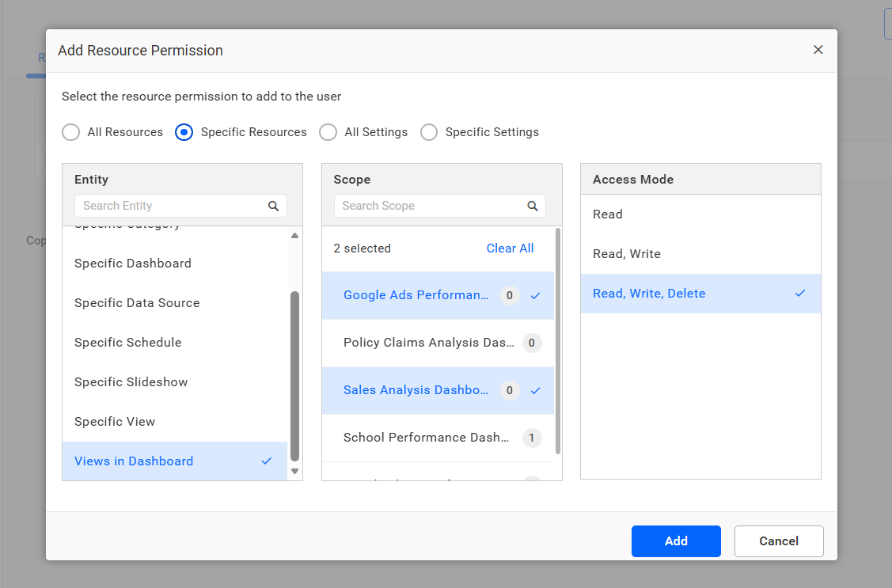Click count badge on Sales Analysis row
This screenshot has width=892, height=588.
(x=510, y=390)
